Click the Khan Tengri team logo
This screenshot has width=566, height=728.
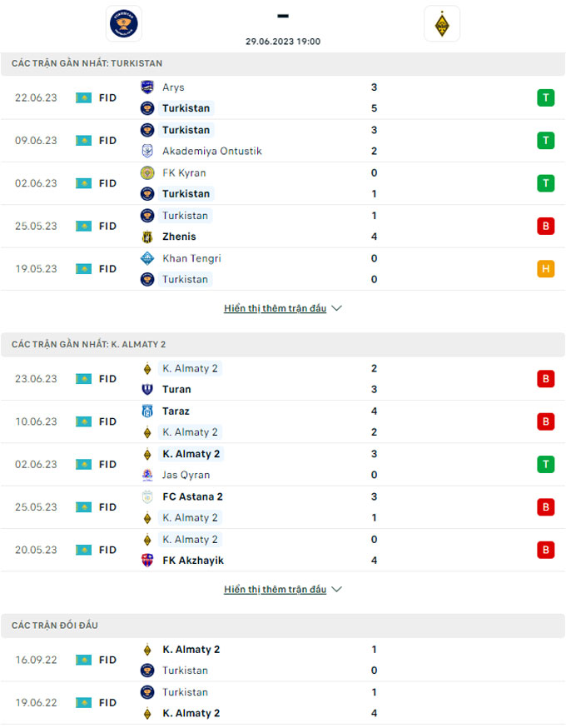point(147,258)
